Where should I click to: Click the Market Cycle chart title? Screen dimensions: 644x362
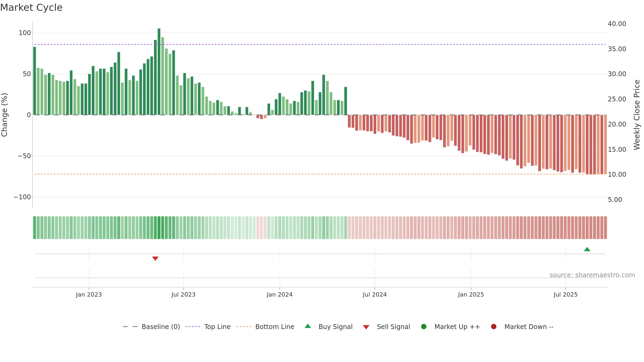click(31, 8)
